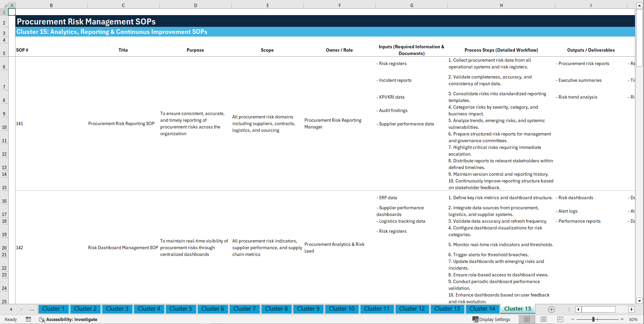The height and width of the screenshot is (324, 644).
Task: Open the Cluster 12 sheet tab
Action: tap(412, 309)
